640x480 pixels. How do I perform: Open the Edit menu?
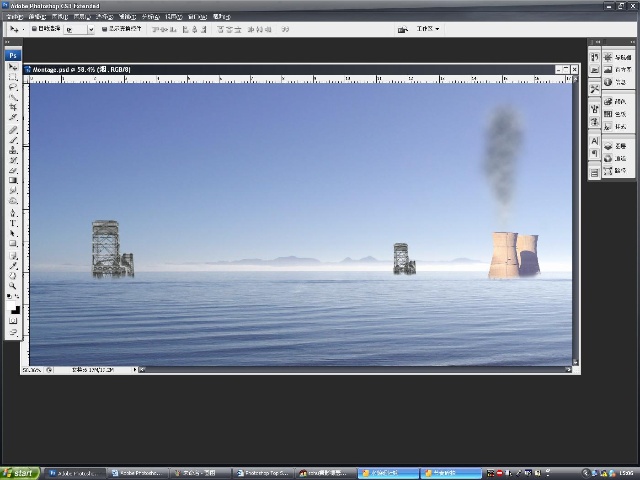click(x=37, y=17)
